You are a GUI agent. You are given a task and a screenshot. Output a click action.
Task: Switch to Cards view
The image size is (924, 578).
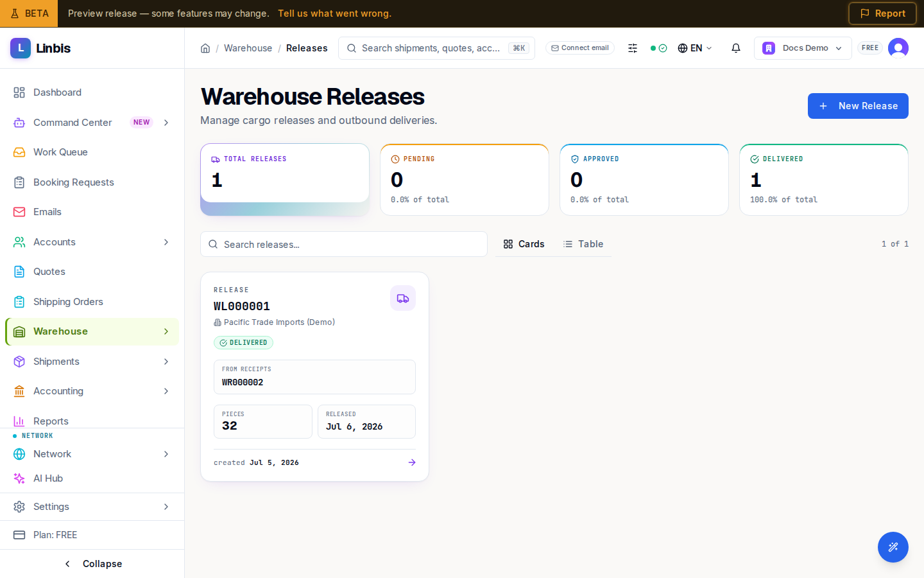pos(524,244)
